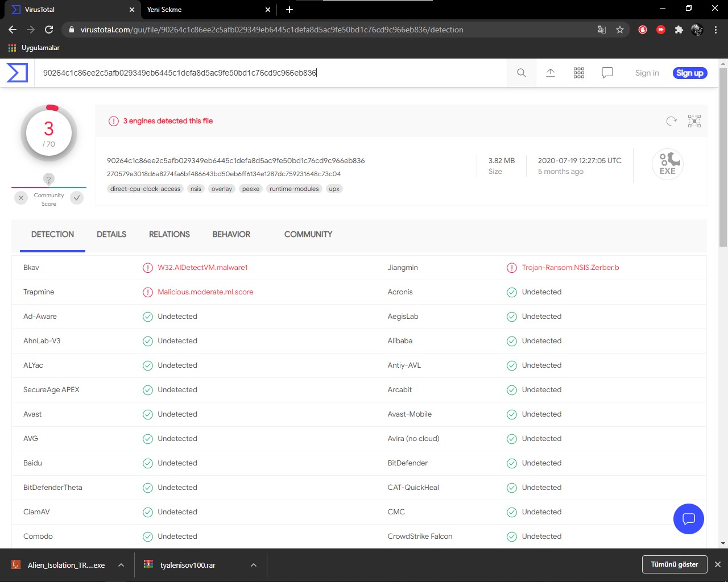
Task: Switch to the DETECTION tab
Action: pyautogui.click(x=52, y=234)
